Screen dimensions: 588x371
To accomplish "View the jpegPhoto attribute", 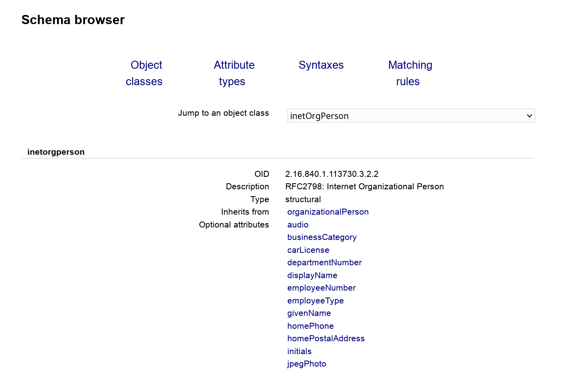I will click(x=306, y=364).
